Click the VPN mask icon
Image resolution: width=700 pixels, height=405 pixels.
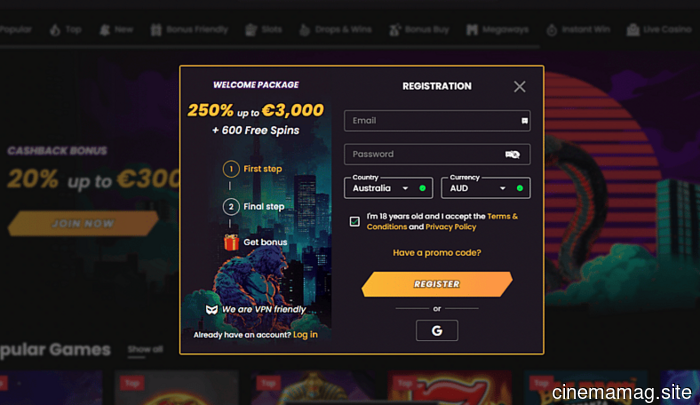[x=211, y=310]
